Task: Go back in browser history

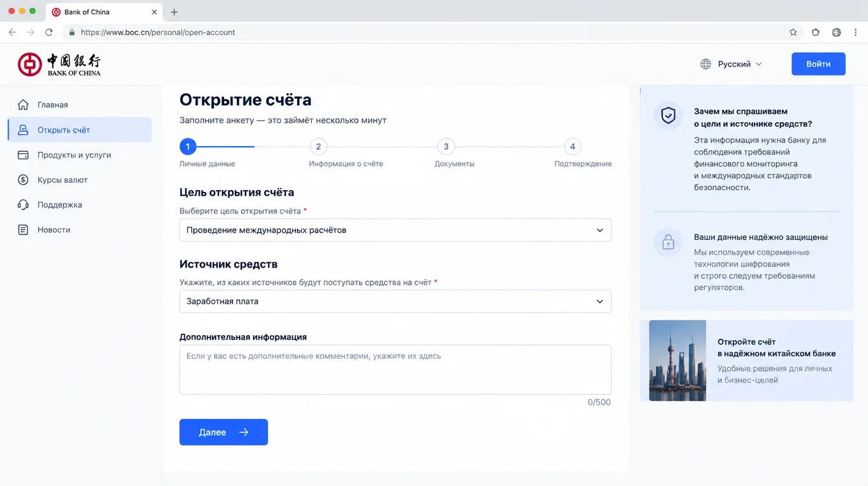Action: pos(12,32)
